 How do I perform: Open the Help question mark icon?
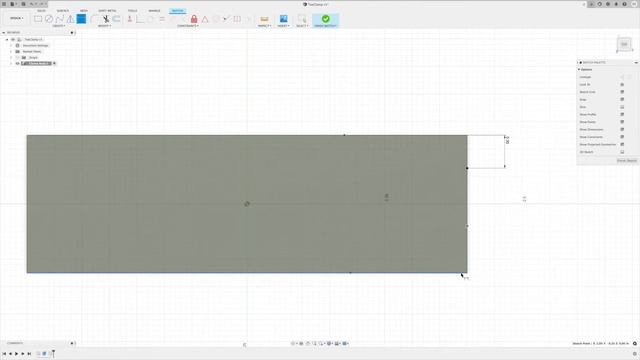pyautogui.click(x=624, y=4)
